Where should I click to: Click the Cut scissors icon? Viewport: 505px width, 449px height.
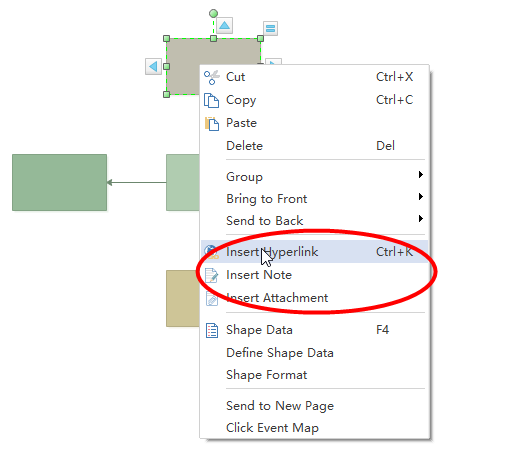[212, 77]
